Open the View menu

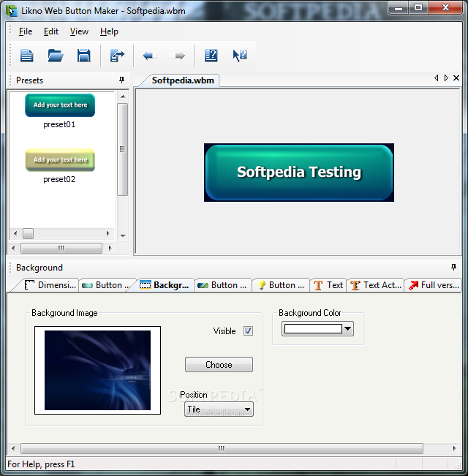79,31
